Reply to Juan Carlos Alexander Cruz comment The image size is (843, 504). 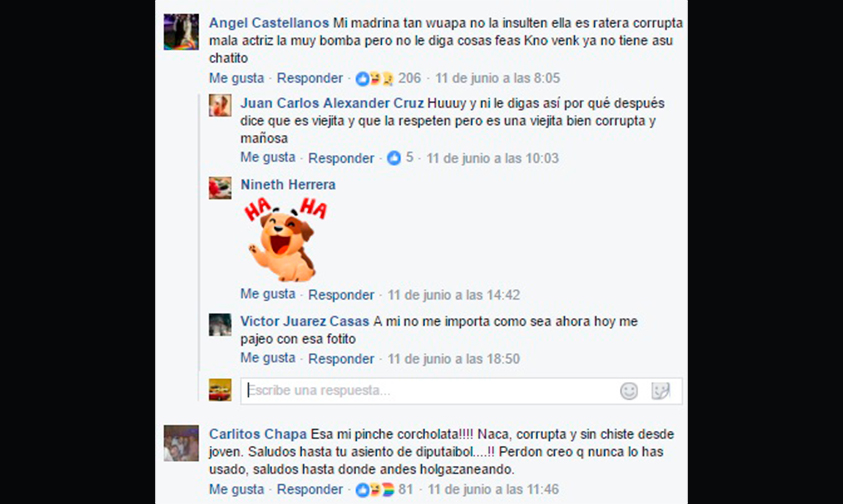[x=341, y=158]
